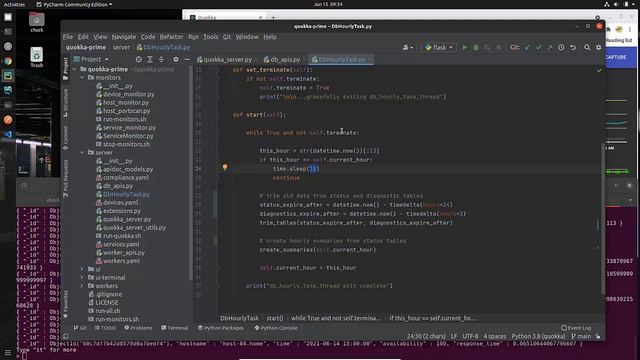The width and height of the screenshot is (640, 360).
Task: Open the File menu
Action: 68,37
